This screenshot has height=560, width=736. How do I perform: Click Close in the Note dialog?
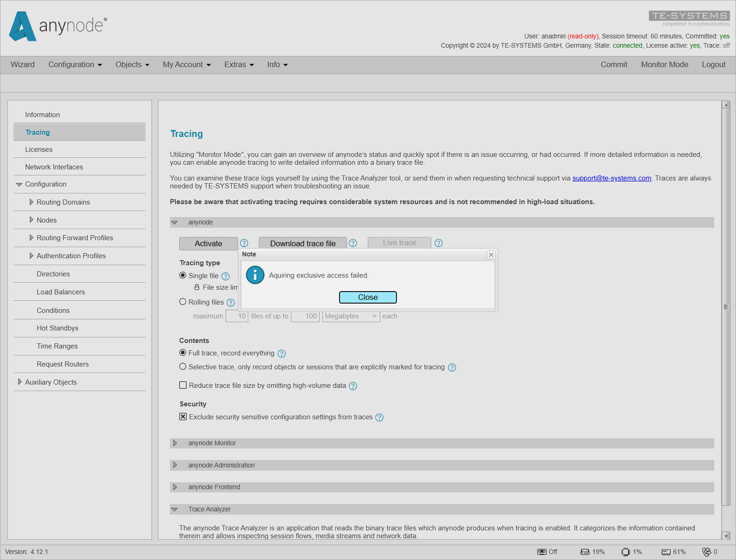(368, 297)
